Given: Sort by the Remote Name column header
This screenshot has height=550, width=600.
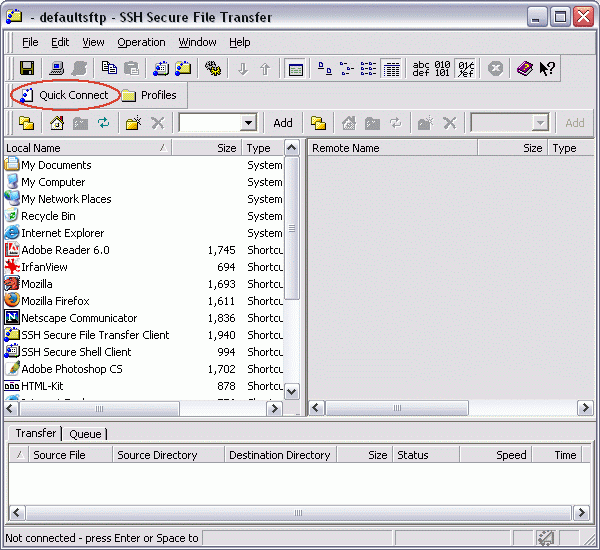Looking at the screenshot, I should pyautogui.click(x=393, y=148).
